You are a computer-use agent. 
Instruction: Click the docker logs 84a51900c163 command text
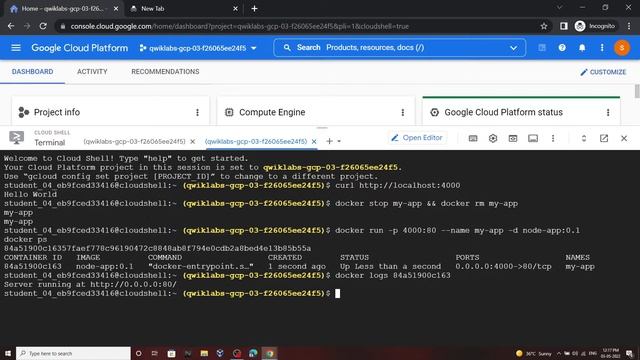(393, 276)
